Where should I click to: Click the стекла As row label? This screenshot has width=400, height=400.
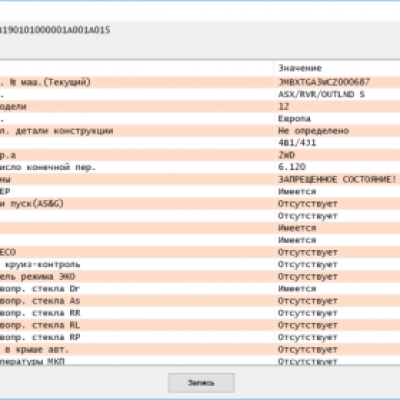coord(56,301)
